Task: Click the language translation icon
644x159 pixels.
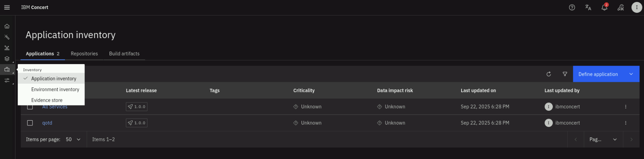Action: [x=588, y=7]
